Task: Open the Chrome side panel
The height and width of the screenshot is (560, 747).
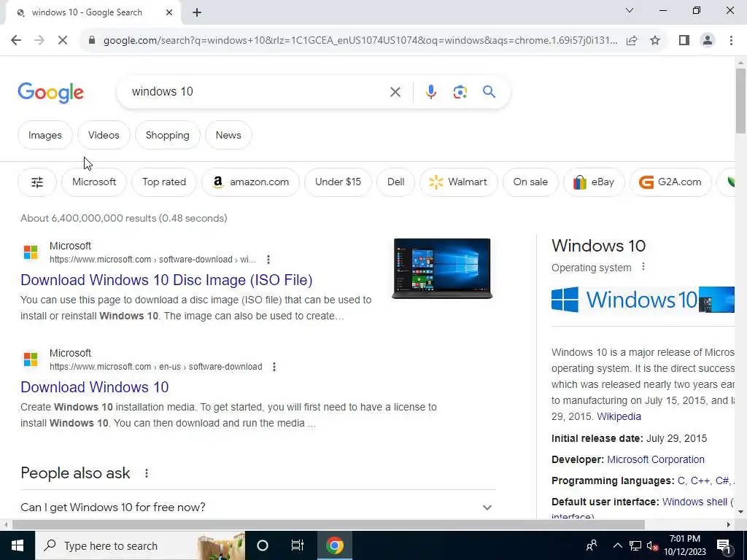Action: [x=684, y=41]
